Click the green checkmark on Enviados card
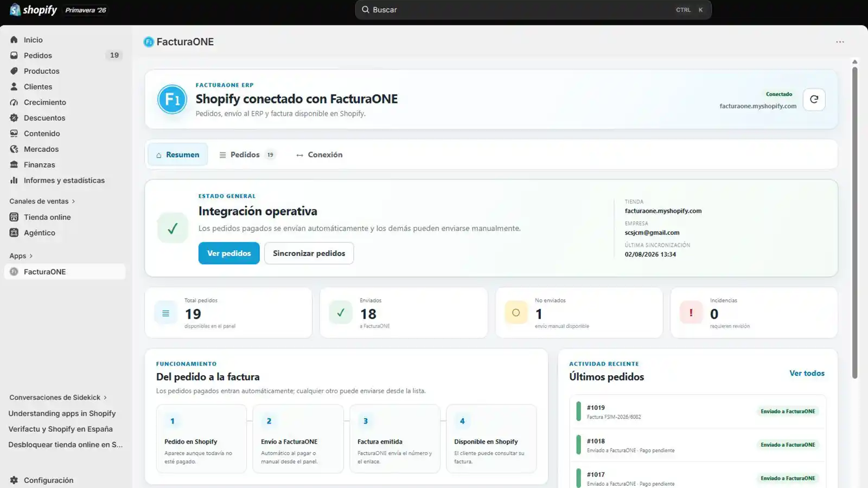This screenshot has width=868, height=488. (341, 313)
